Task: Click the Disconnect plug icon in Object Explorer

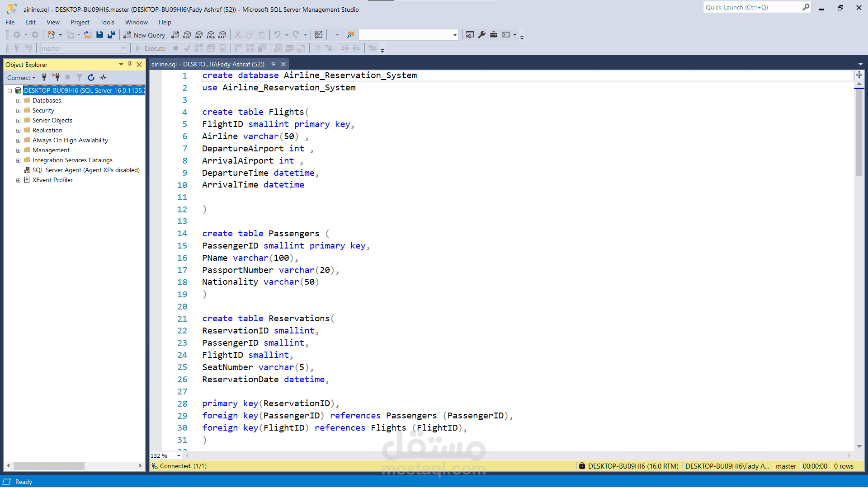Action: pos(56,77)
